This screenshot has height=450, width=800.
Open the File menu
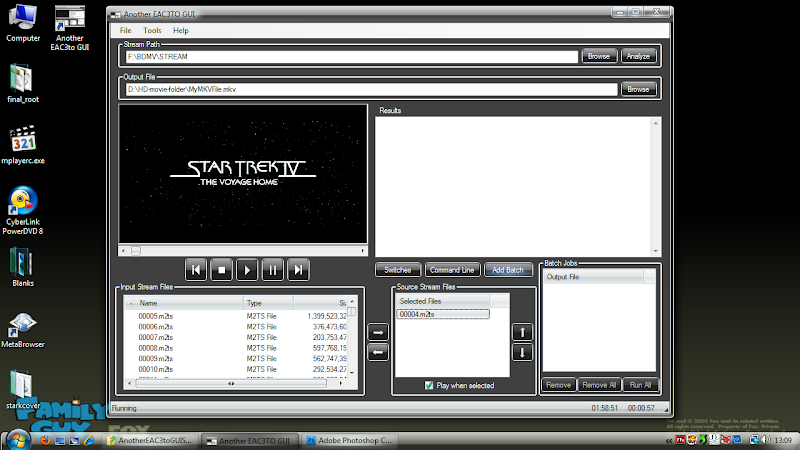point(126,31)
